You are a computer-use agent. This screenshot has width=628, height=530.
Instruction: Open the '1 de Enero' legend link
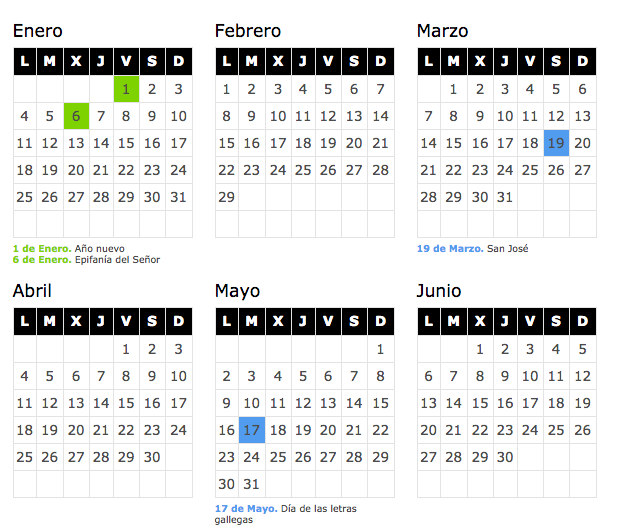click(42, 248)
